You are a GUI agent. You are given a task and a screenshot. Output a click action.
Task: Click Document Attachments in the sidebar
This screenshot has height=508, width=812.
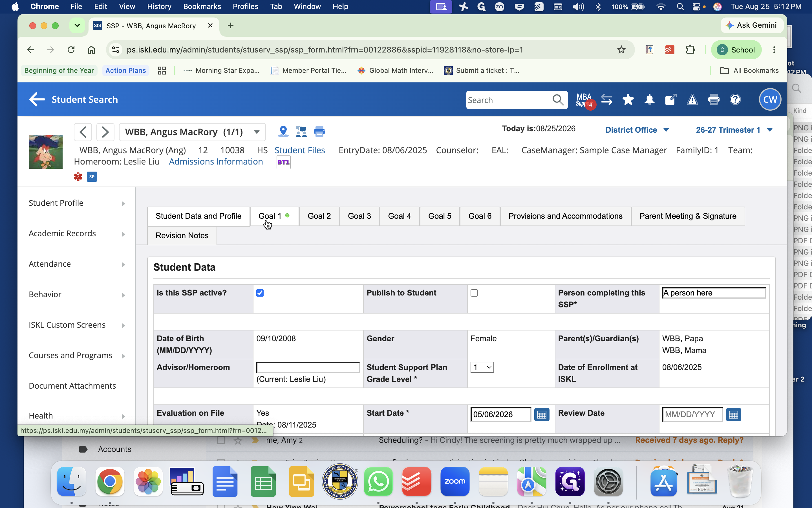(72, 386)
